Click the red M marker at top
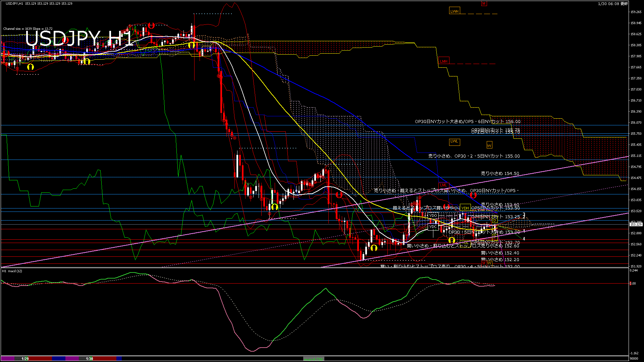Image resolution: width=644 pixels, height=362 pixels. (484, 4)
